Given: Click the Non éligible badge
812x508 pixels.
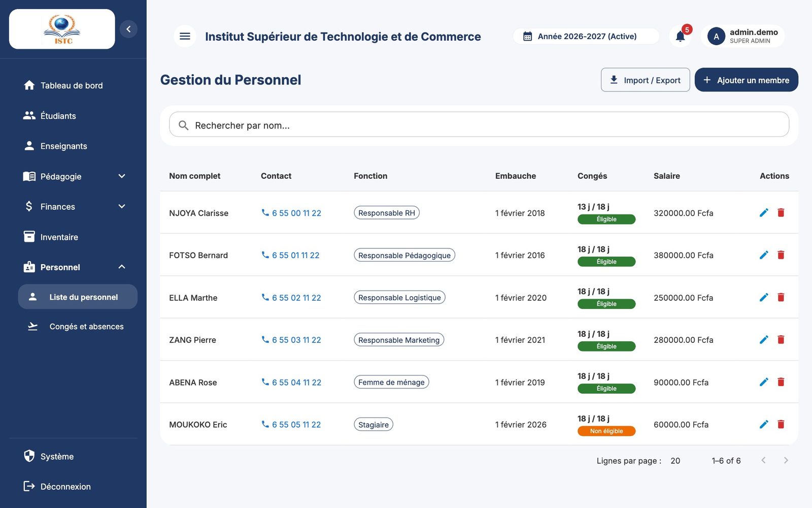Looking at the screenshot, I should 606,431.
